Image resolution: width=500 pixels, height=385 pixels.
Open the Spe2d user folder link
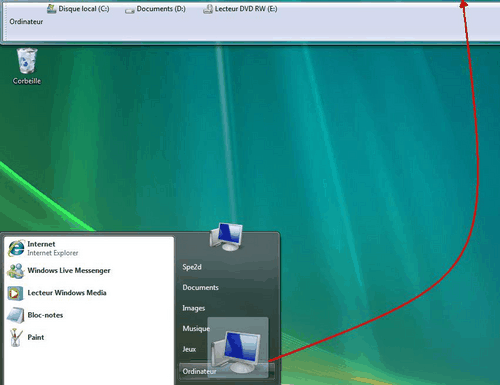192,267
